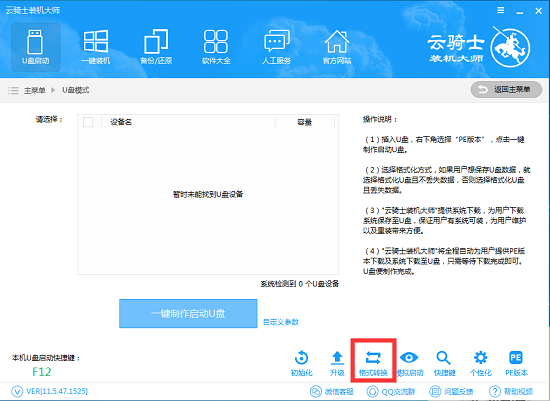This screenshot has height=401, width=550.
Task: Close the 云骑士装机大师 window
Action: [538, 11]
